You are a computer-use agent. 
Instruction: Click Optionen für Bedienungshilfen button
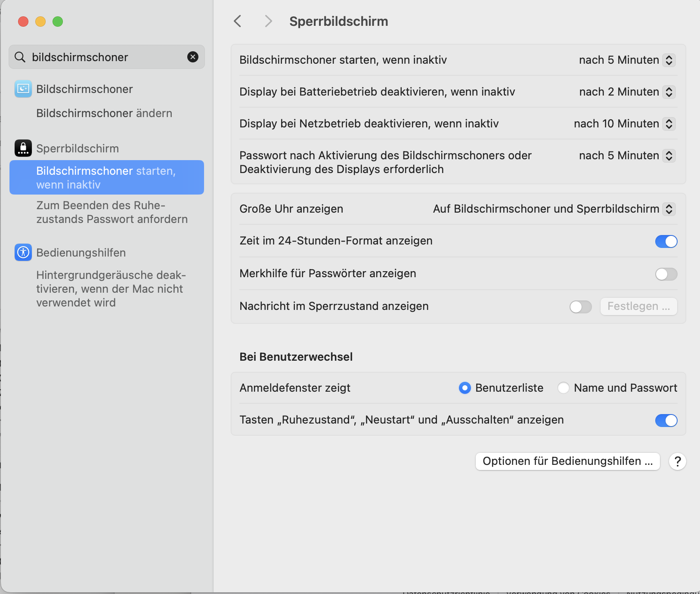(x=567, y=461)
